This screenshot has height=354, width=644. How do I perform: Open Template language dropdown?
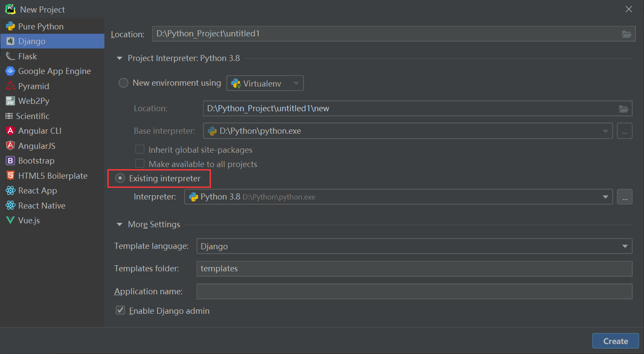[x=414, y=246]
